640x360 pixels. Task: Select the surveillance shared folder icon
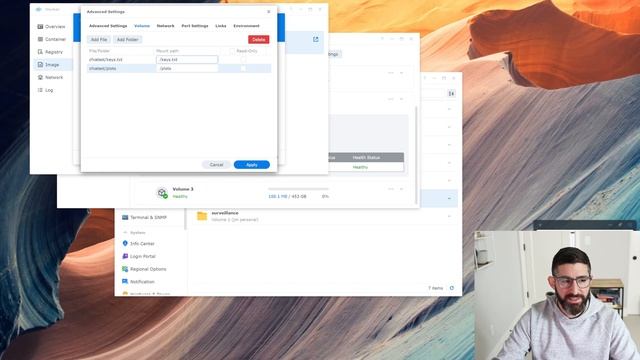pyautogui.click(x=202, y=216)
